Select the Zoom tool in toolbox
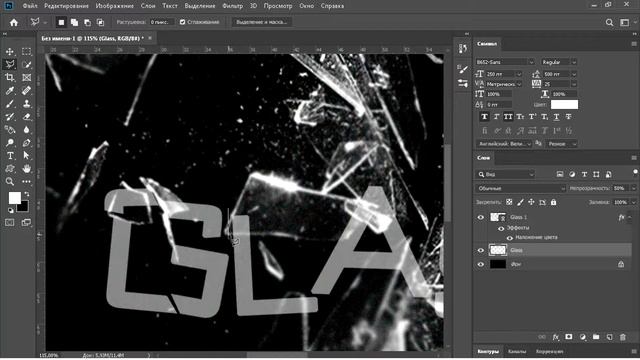The image size is (640, 360). click(x=10, y=182)
